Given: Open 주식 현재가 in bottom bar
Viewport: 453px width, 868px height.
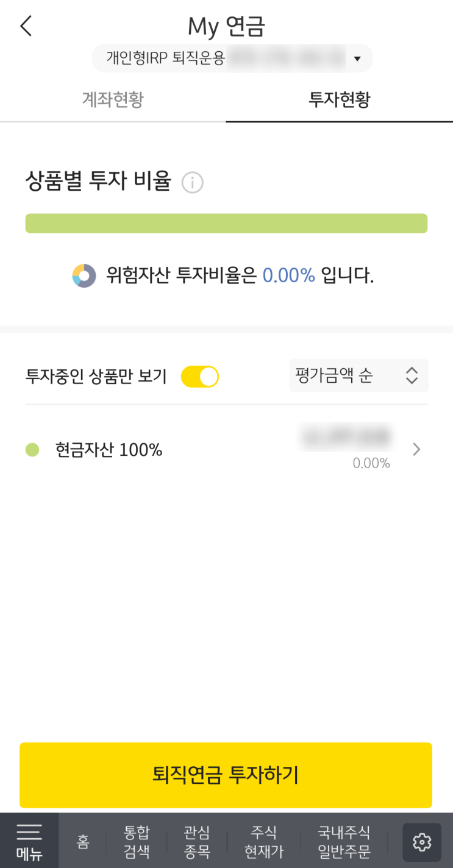Looking at the screenshot, I should click(264, 842).
